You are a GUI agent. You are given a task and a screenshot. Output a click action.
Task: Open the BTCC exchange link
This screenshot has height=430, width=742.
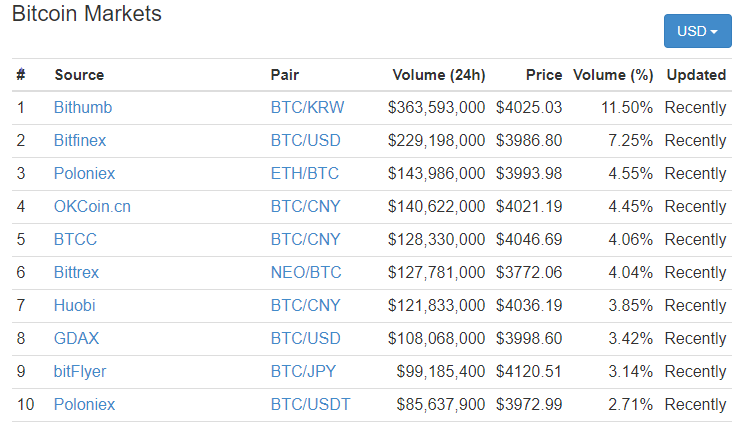(x=75, y=239)
